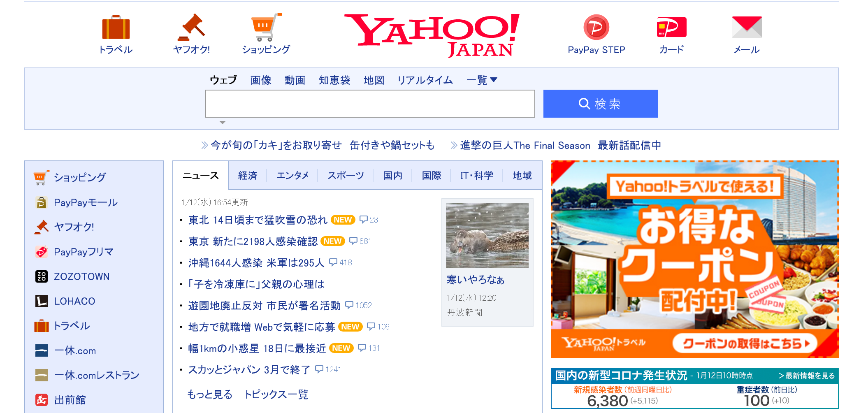Expand the 一覧 search category dropdown
The image size is (868, 413).
pos(482,80)
